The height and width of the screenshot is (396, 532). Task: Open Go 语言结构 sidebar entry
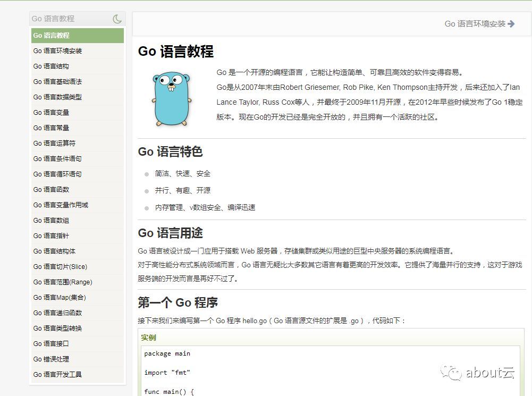click(x=78, y=66)
